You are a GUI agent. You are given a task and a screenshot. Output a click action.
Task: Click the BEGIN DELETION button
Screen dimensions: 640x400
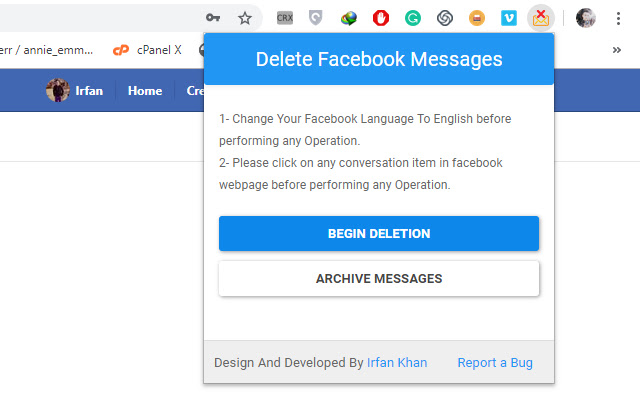coord(379,233)
